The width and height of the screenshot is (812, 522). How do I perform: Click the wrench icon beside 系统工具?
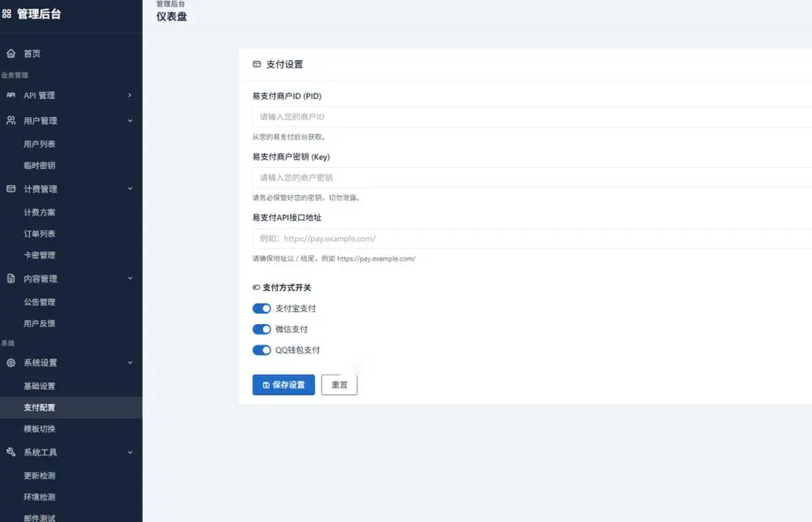click(x=11, y=451)
